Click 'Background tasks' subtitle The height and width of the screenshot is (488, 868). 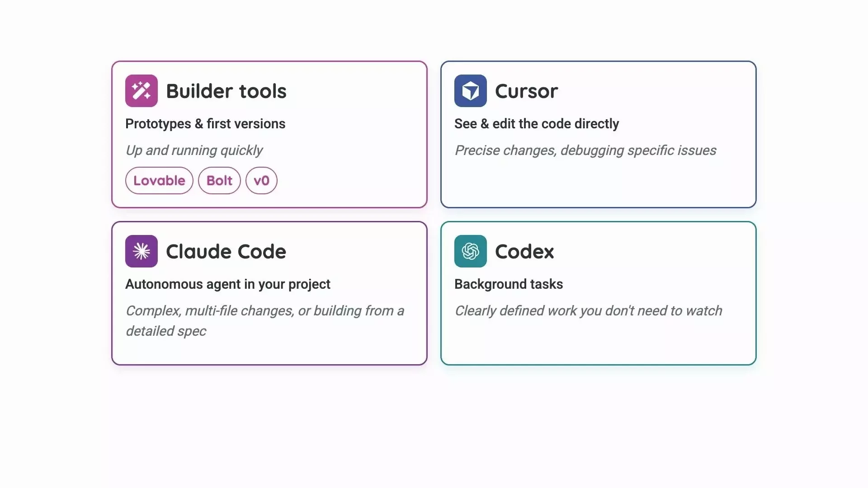[x=509, y=284]
